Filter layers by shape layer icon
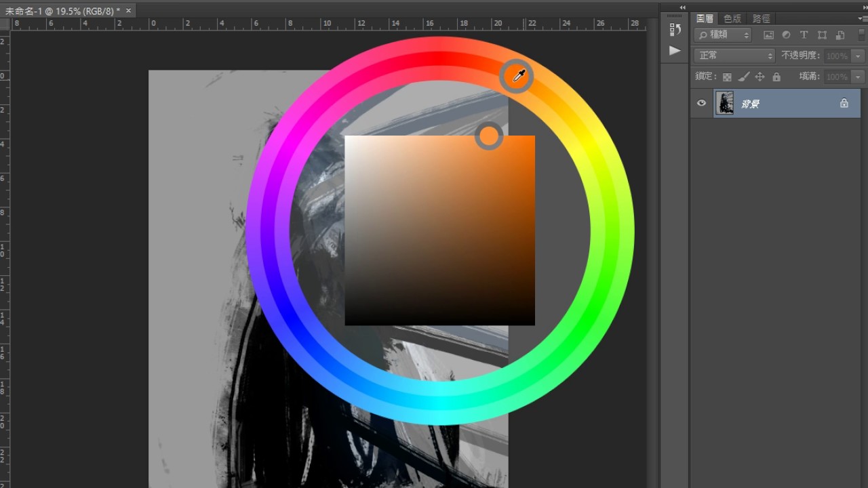Screen dimensions: 868x488 822,35
